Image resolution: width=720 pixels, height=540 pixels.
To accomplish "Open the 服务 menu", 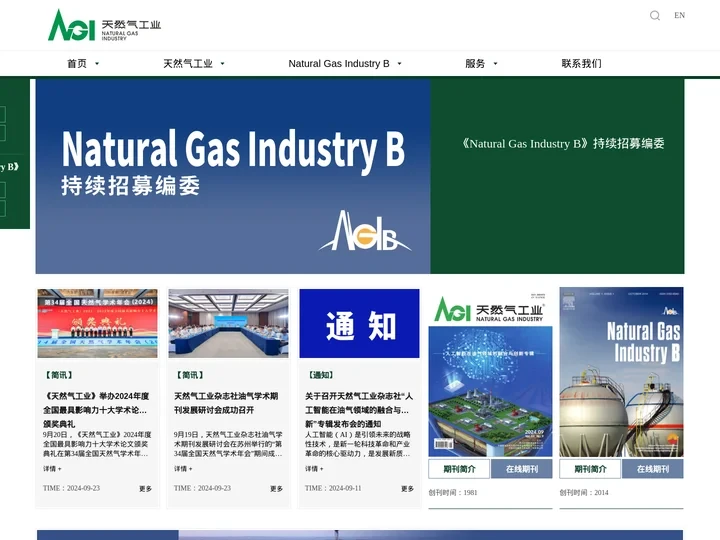I will (x=475, y=63).
